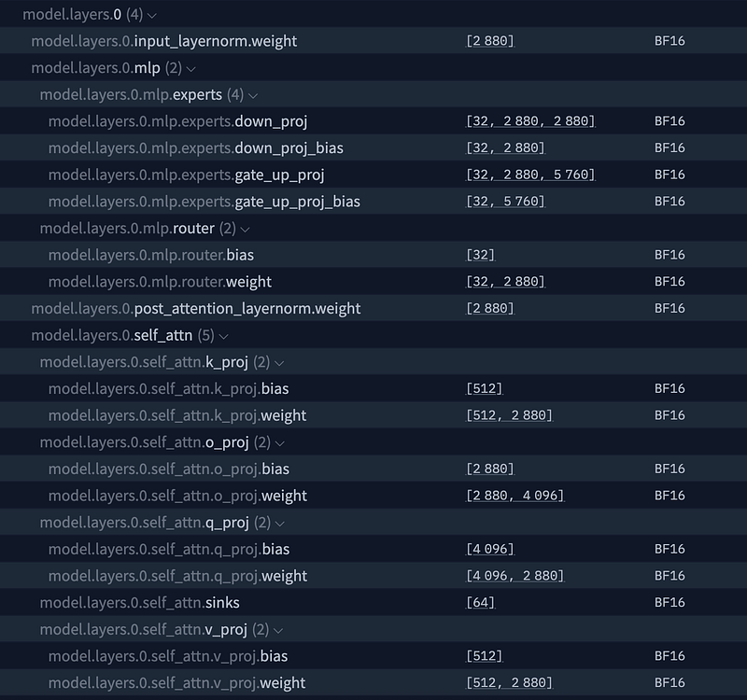This screenshot has height=700, width=747.
Task: Click the router.weight shape [32, 2 880]
Action: point(505,282)
